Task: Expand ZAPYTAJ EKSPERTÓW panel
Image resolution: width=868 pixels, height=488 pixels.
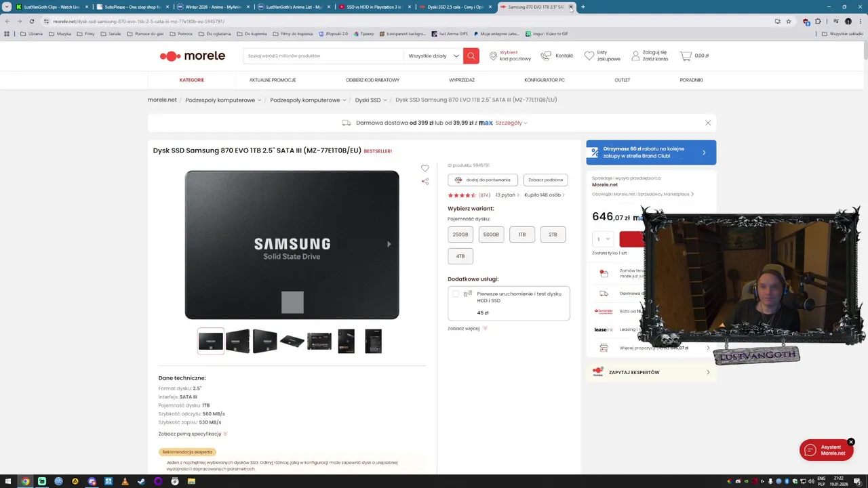Action: pos(651,372)
